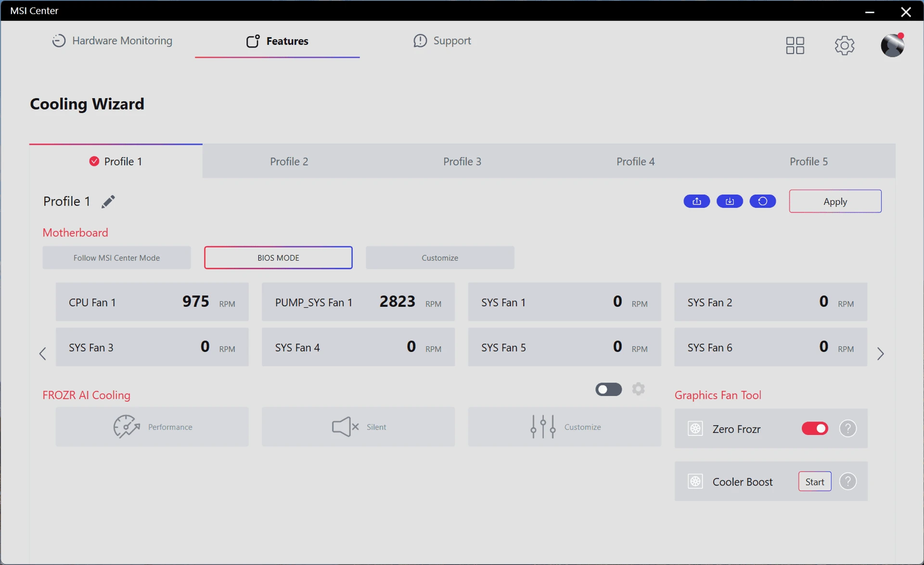Go to next fan page with right chevron

(x=881, y=354)
